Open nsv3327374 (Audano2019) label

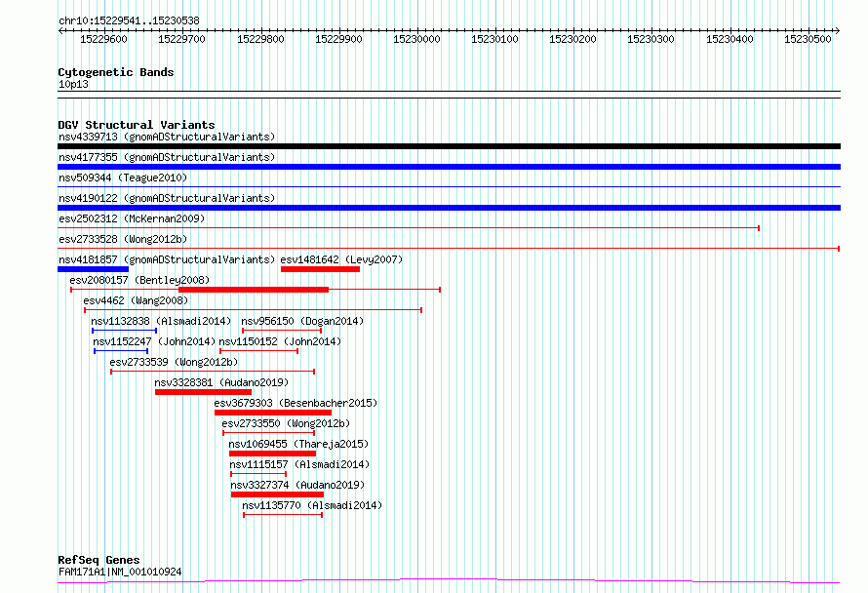[297, 485]
